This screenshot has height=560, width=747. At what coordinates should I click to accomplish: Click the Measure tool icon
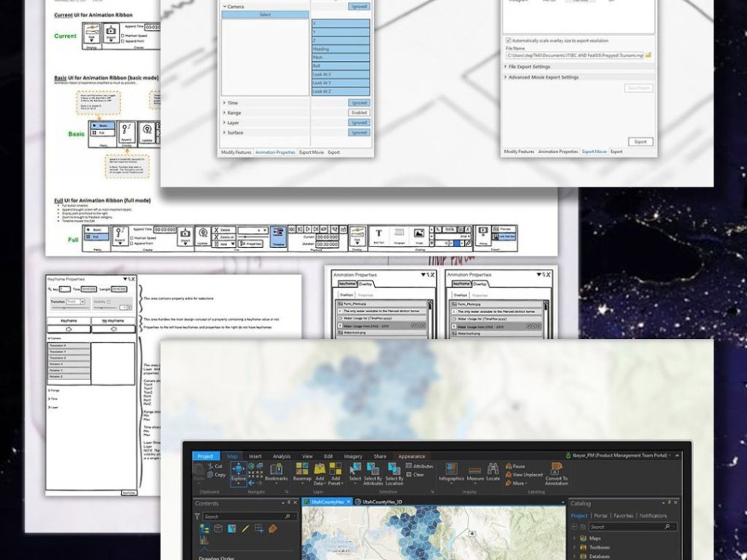click(475, 470)
